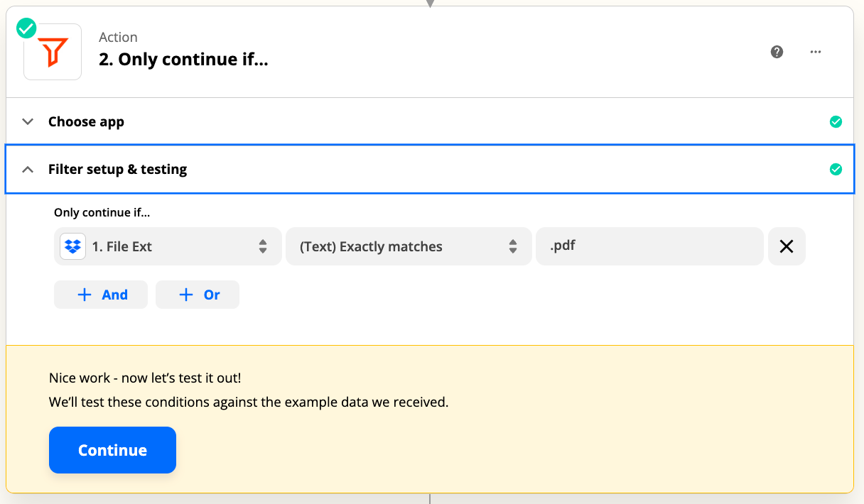Image resolution: width=864 pixels, height=504 pixels.
Task: Remove the filter condition with the X icon
Action: [787, 246]
